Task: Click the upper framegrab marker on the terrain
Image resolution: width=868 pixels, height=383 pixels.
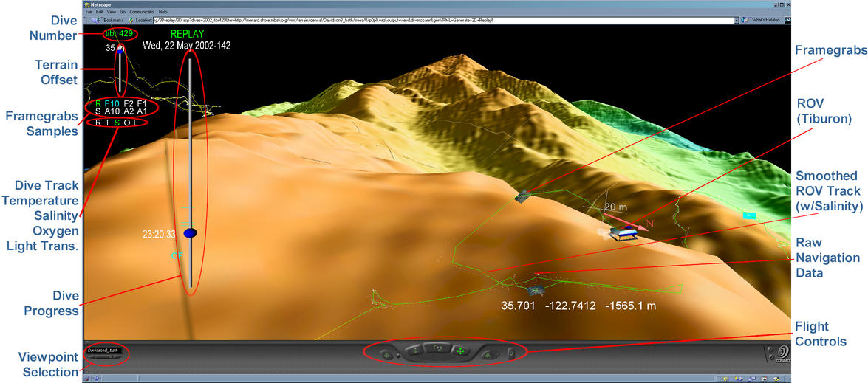Action: (x=524, y=196)
